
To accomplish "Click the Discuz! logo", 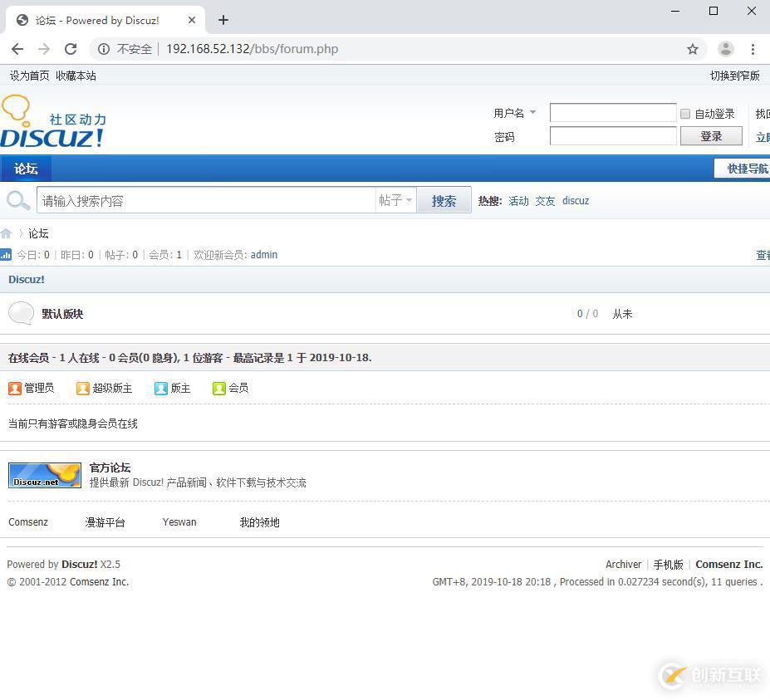I will pos(53,122).
